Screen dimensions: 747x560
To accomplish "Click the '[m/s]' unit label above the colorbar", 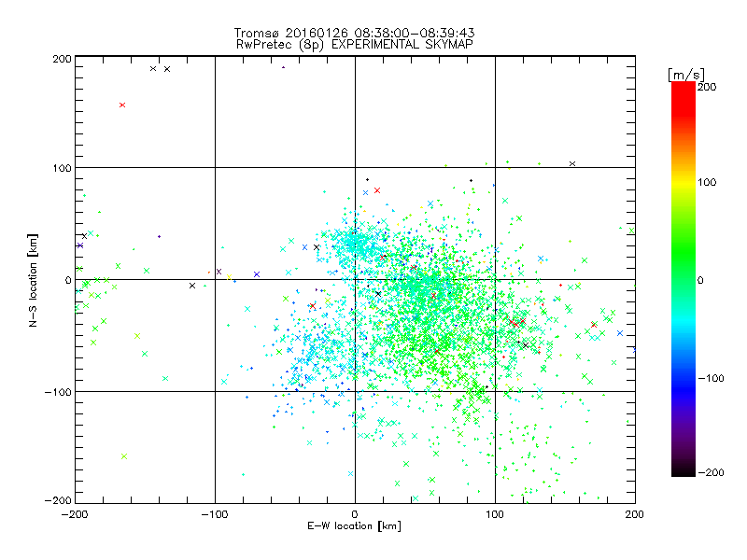I will [x=686, y=75].
